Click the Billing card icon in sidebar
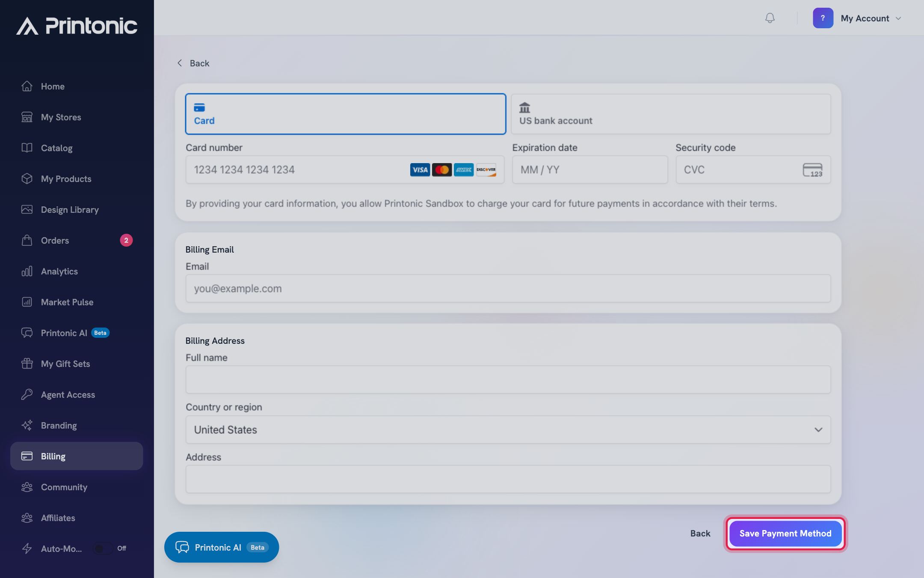Viewport: 924px width, 578px height. [27, 456]
